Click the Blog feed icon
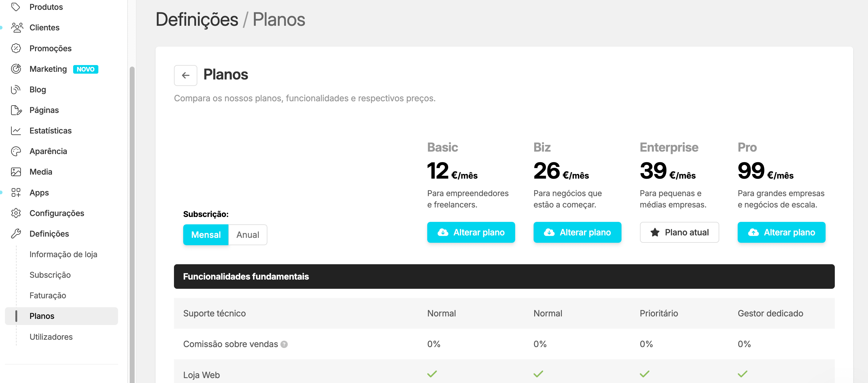Viewport: 868px width, 383px height. (x=16, y=90)
